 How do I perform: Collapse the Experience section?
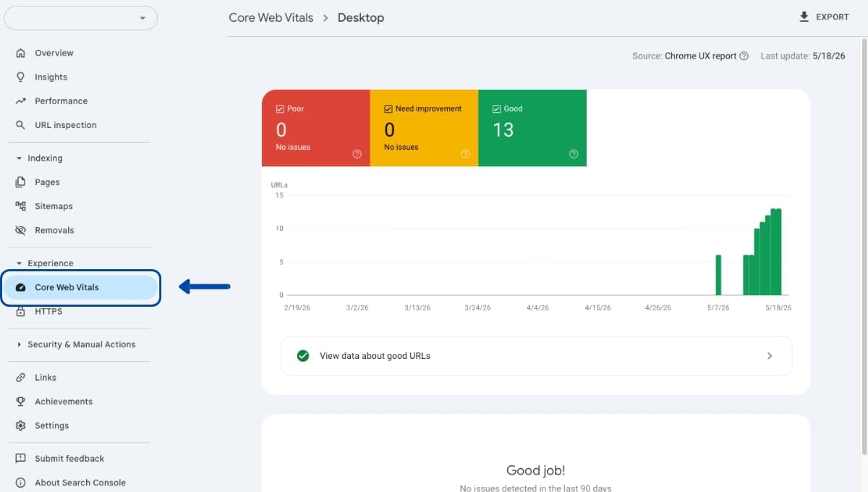click(x=20, y=263)
